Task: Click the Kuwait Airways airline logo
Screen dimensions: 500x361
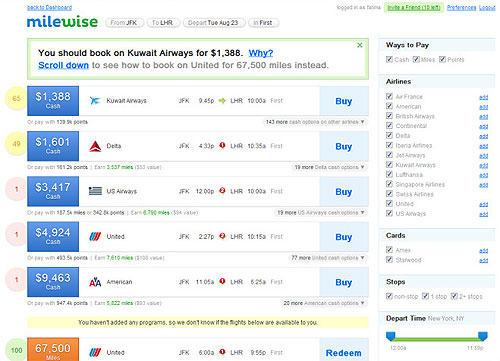Action: tap(95, 101)
